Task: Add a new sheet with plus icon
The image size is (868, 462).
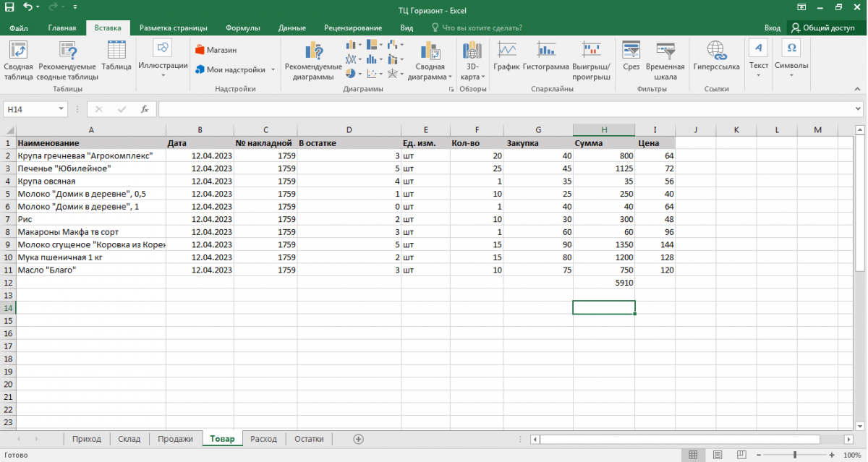Action: pos(358,439)
